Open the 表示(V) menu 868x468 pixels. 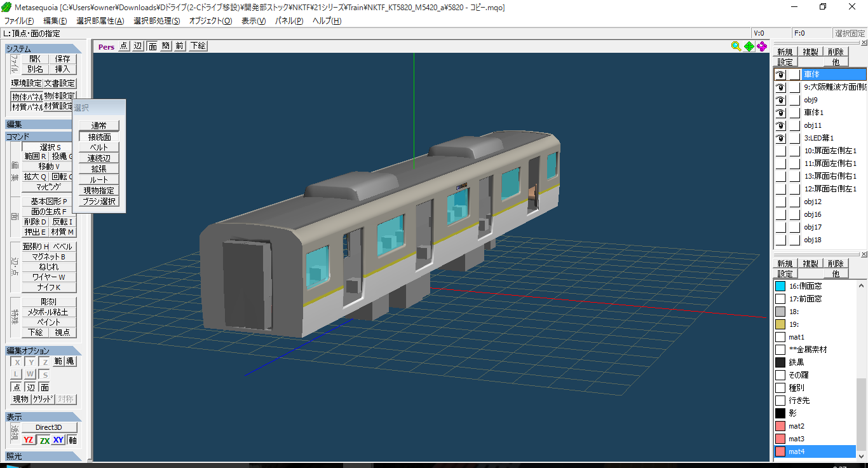(254, 21)
